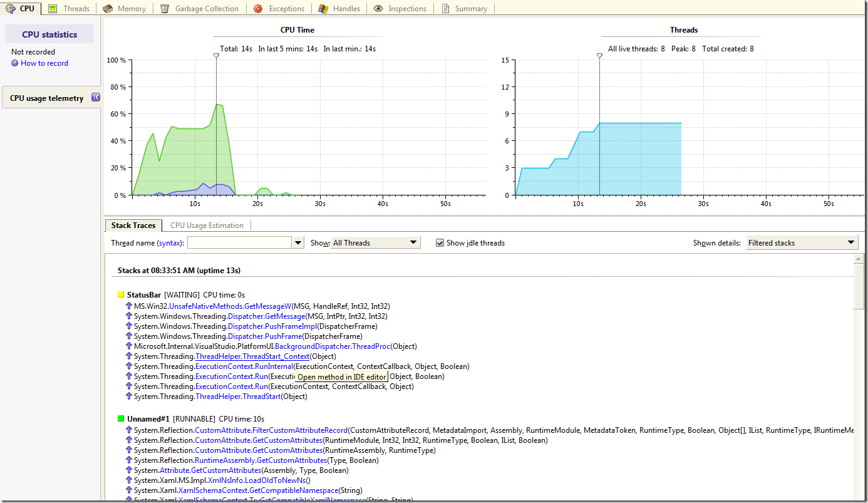Open the Shown details Filtered stacks dropdown

(x=802, y=242)
